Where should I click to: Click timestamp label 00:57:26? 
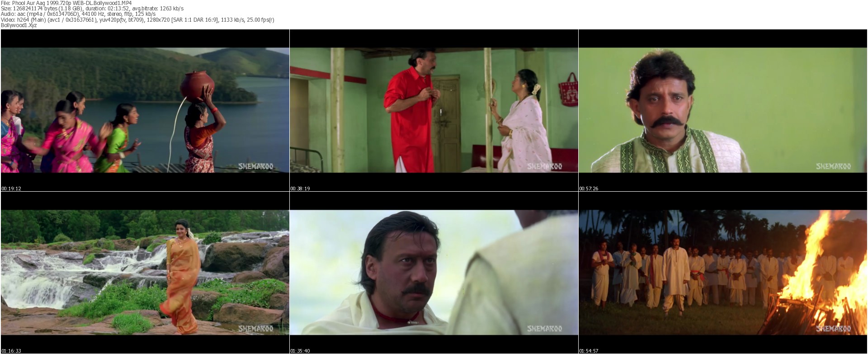(589, 189)
